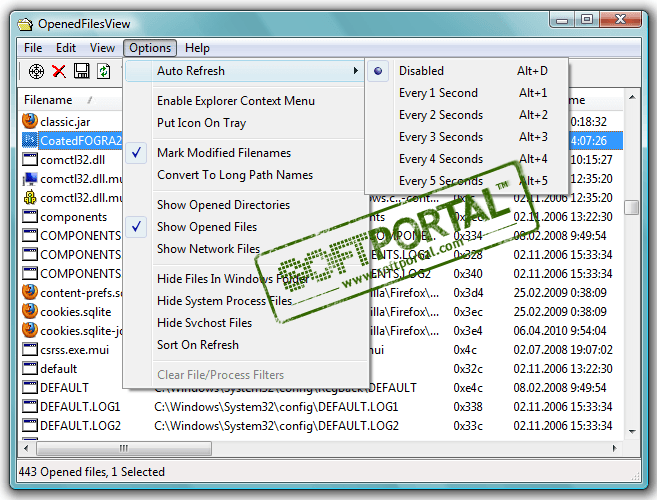Set auto refresh to Every 1 Second

[x=466, y=93]
